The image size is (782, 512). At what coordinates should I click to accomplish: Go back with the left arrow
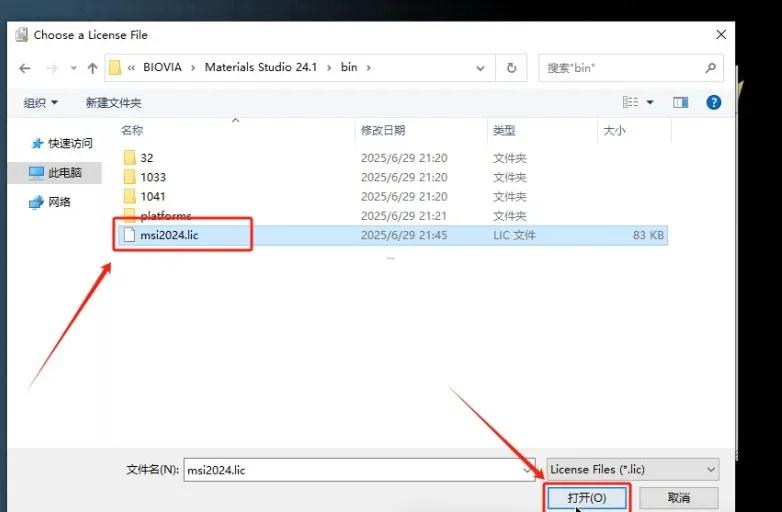coord(24,68)
